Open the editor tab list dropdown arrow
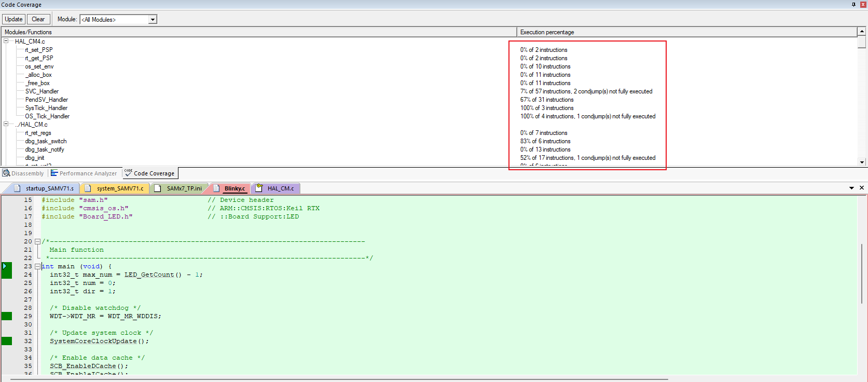Image resolution: width=868 pixels, height=382 pixels. (x=851, y=188)
